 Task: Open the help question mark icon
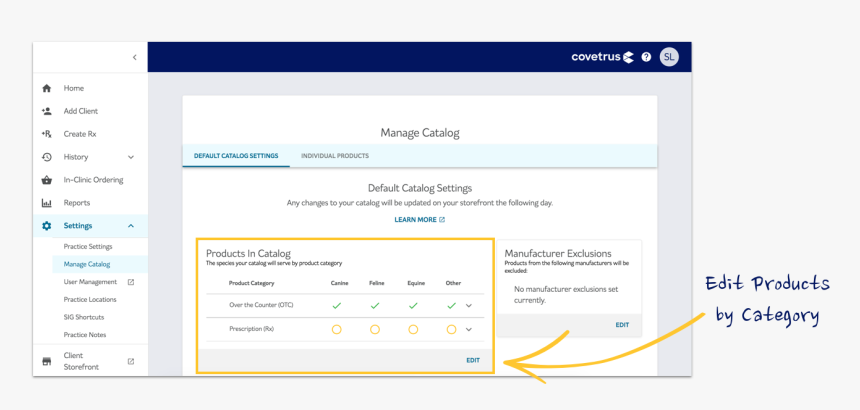[646, 57]
